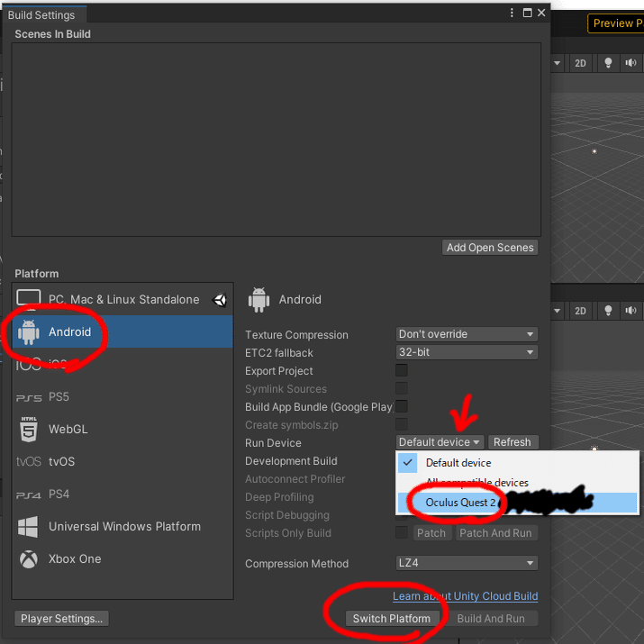The image size is (644, 644).
Task: Select the tvOS platform
Action: tap(122, 461)
